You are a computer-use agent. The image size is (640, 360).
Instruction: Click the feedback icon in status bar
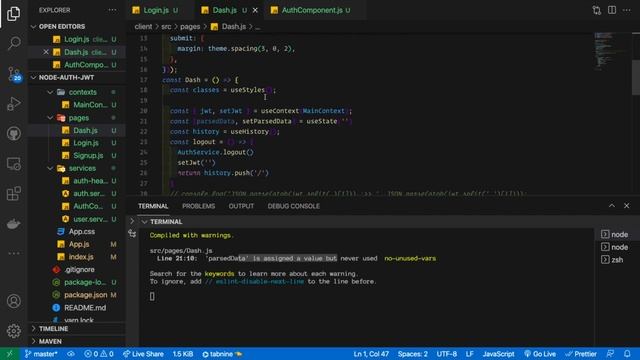[611, 354]
